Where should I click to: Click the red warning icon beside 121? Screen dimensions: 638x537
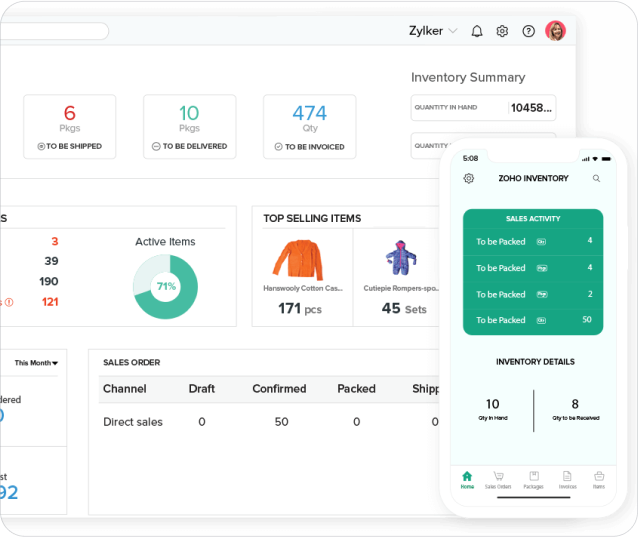9,302
